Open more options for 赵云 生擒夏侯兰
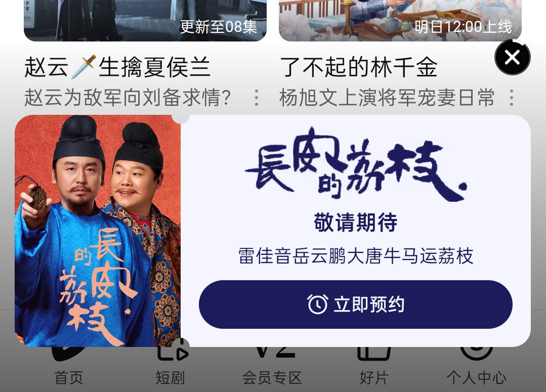This screenshot has width=546, height=392. pos(256,98)
